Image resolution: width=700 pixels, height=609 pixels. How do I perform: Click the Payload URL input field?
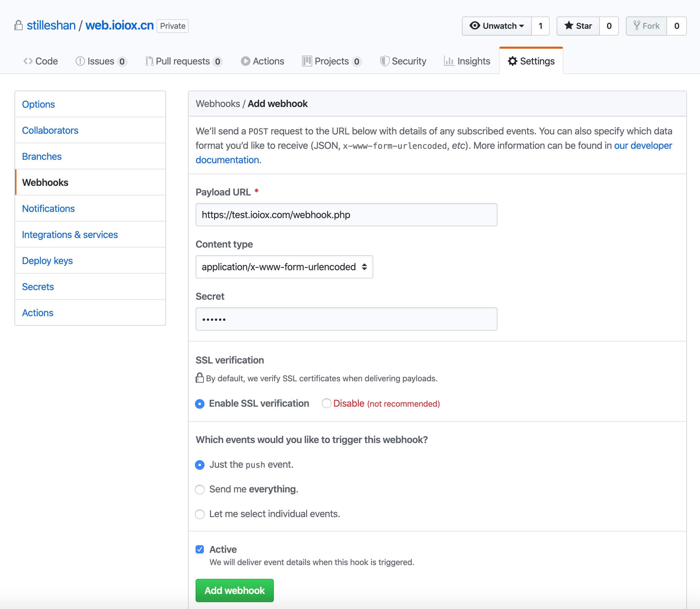pyautogui.click(x=346, y=215)
